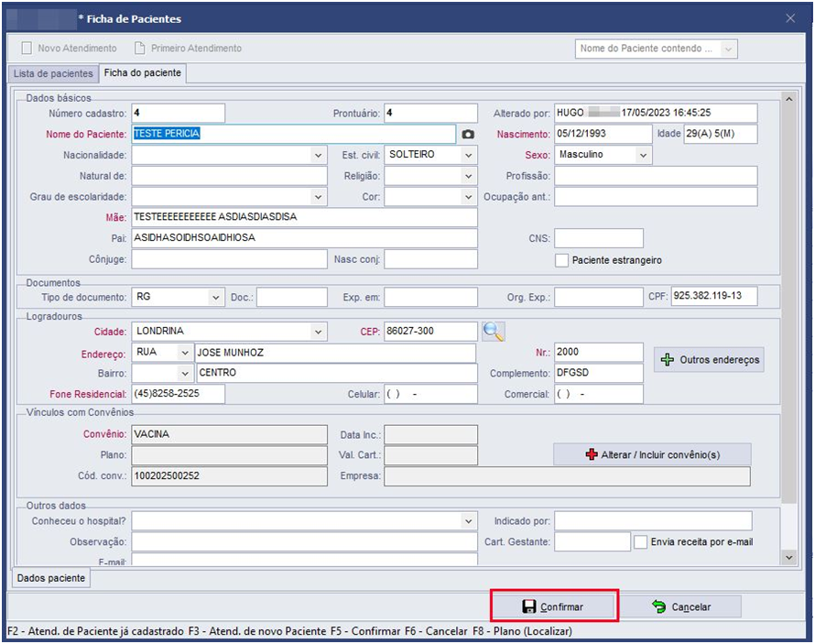This screenshot has height=644, width=815.
Task: Click the Cancelar button
Action: pyautogui.click(x=681, y=606)
